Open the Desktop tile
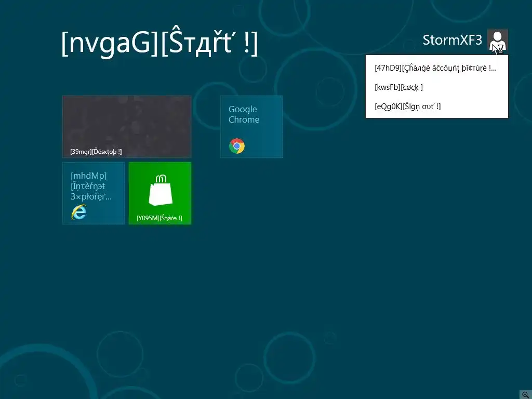Image resolution: width=532 pixels, height=399 pixels. pos(127,127)
